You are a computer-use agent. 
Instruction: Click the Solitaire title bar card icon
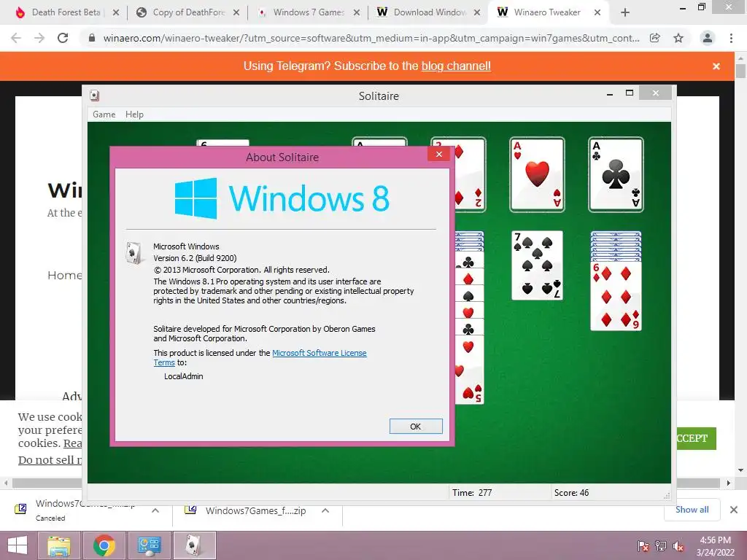(95, 96)
